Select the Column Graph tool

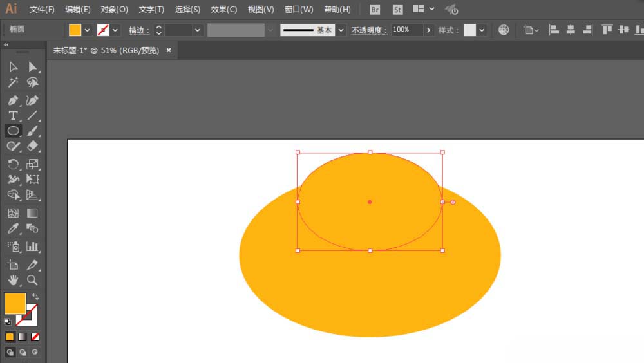(32, 247)
